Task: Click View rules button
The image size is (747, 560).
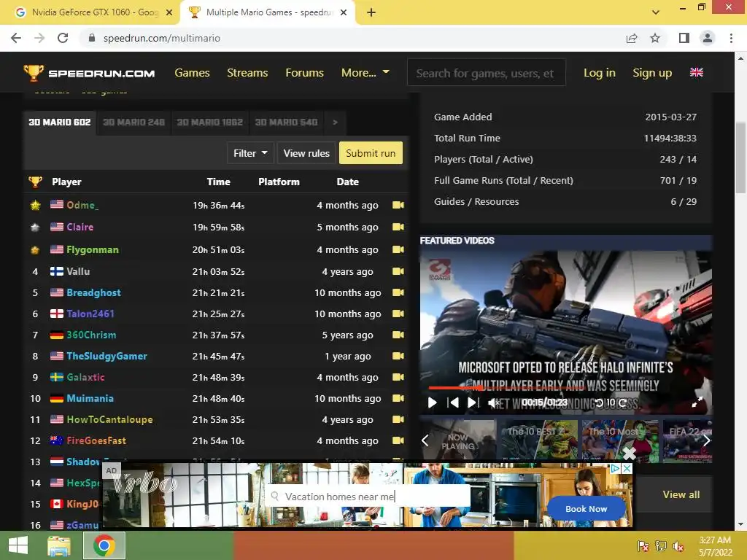Action: [x=306, y=153]
